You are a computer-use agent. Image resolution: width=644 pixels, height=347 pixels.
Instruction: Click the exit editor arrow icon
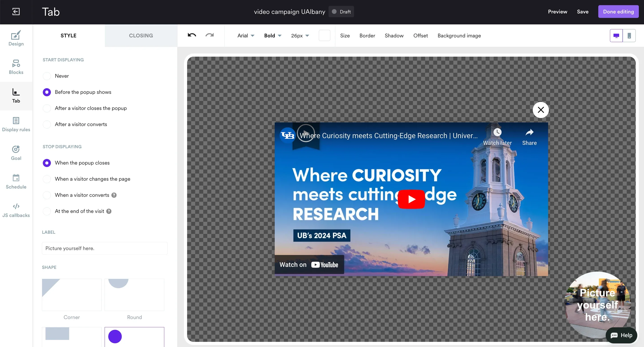[x=16, y=12]
